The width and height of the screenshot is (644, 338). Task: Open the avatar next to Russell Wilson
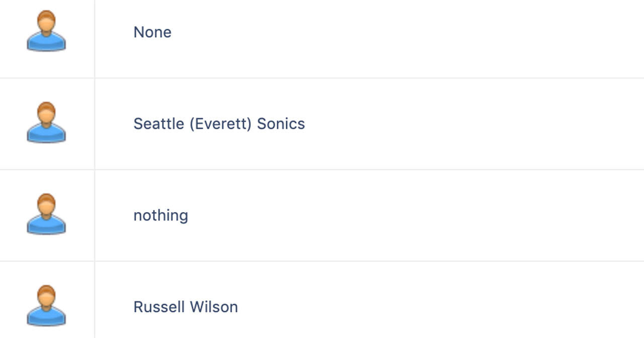click(x=46, y=306)
